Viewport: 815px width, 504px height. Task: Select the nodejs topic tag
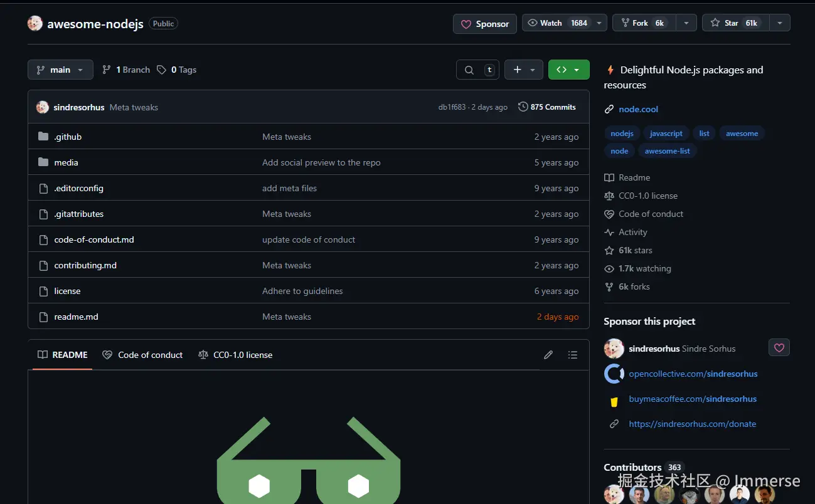[x=622, y=134]
